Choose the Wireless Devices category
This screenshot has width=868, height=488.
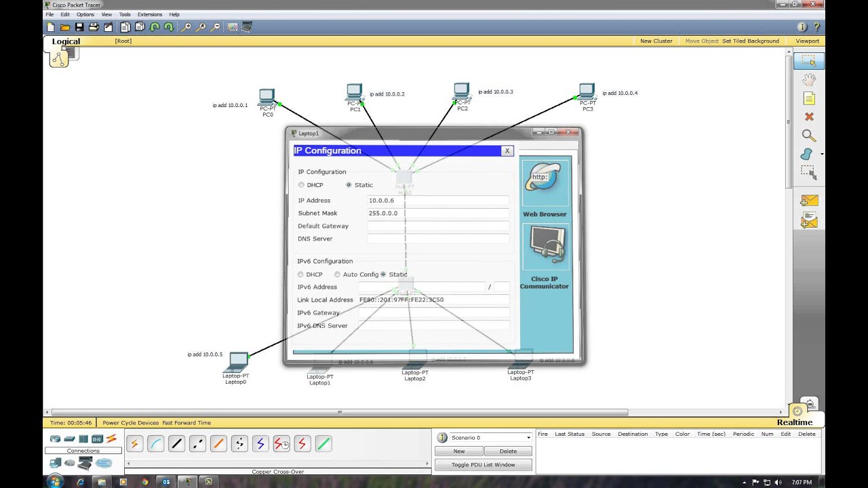pos(97,439)
